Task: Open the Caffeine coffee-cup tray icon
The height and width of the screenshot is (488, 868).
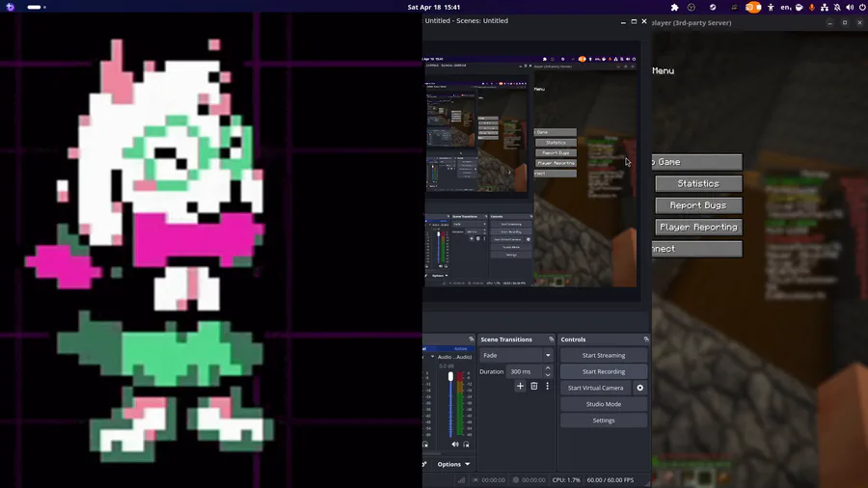Action: (x=800, y=7)
